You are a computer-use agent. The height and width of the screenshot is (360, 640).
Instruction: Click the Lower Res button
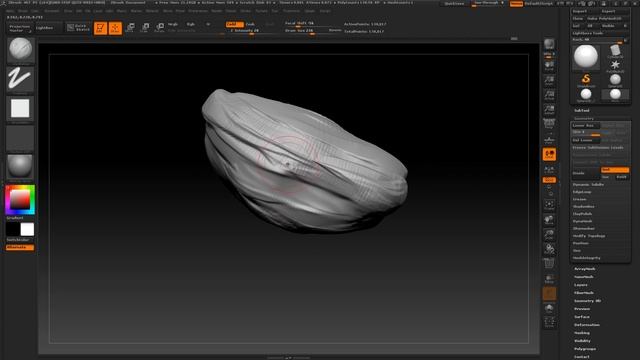click(x=585, y=125)
